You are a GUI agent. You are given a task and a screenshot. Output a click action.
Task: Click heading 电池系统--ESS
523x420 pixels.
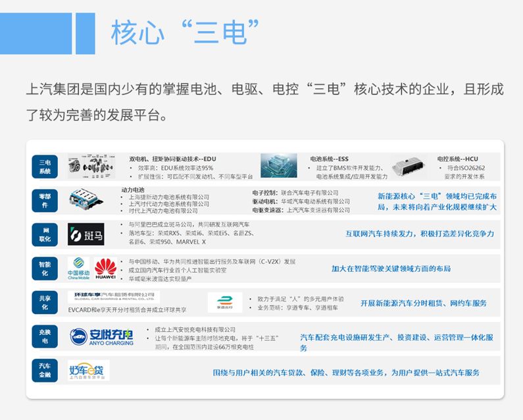(329, 159)
